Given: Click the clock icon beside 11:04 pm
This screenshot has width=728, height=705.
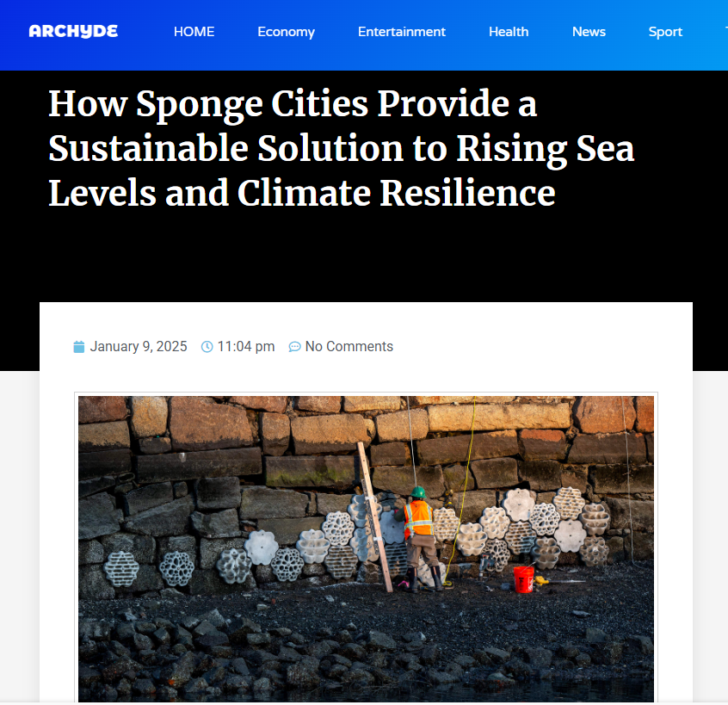Looking at the screenshot, I should tap(207, 346).
